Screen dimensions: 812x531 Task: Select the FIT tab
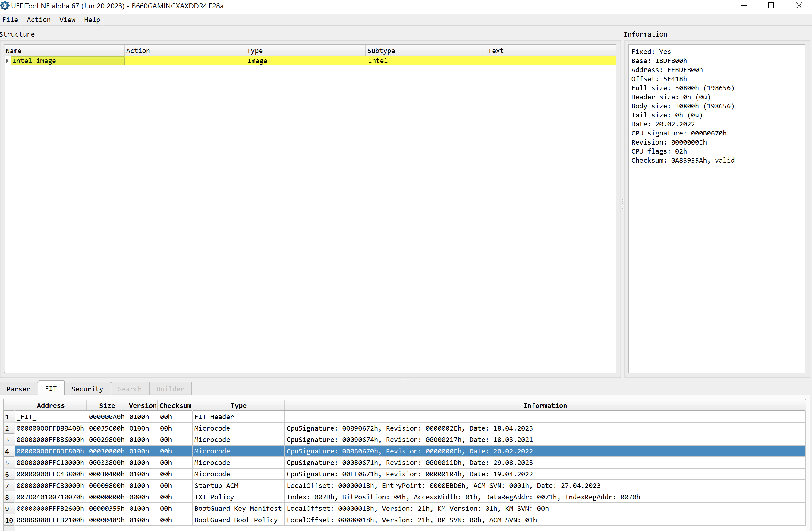(51, 388)
